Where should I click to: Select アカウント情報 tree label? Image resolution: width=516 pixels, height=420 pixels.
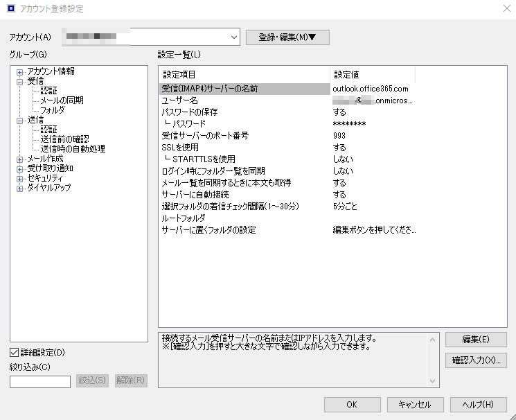tap(51, 71)
